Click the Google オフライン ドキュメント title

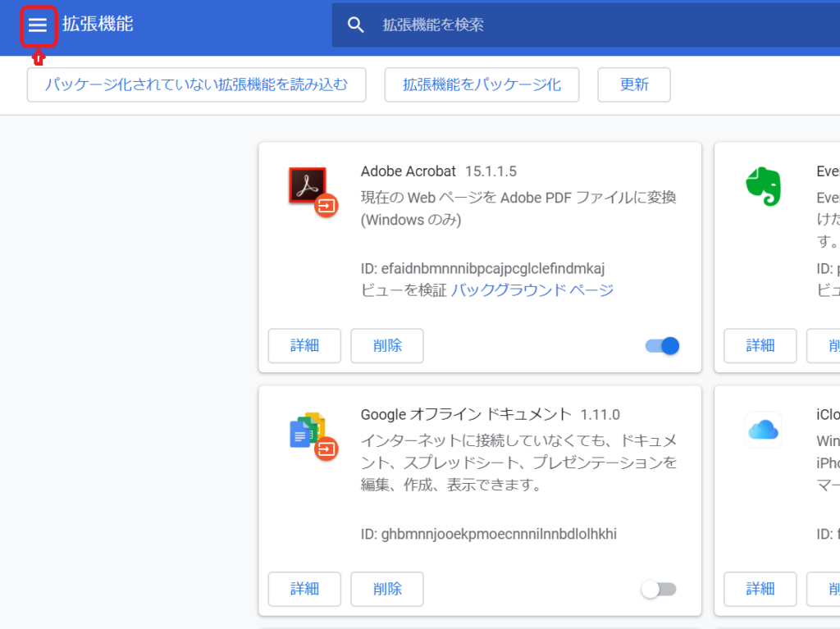pyautogui.click(x=466, y=415)
